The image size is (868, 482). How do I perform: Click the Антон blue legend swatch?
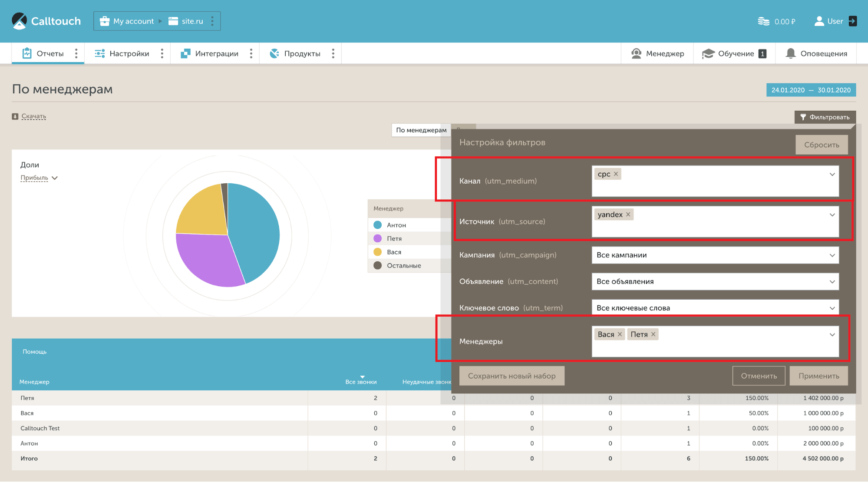[x=378, y=225]
